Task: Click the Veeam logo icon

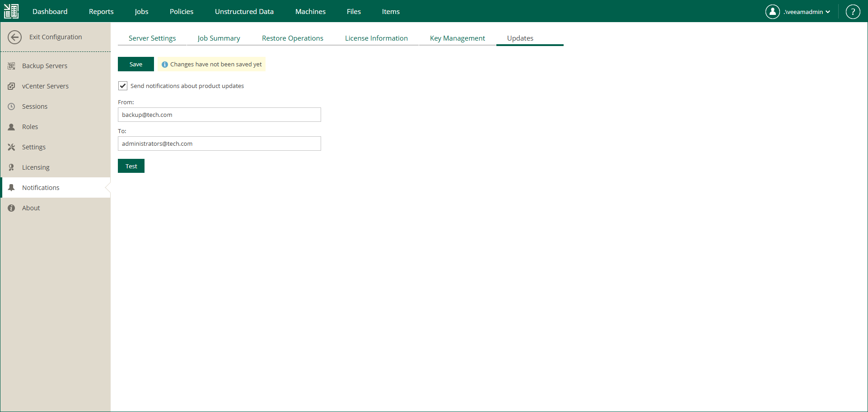Action: 11,11
